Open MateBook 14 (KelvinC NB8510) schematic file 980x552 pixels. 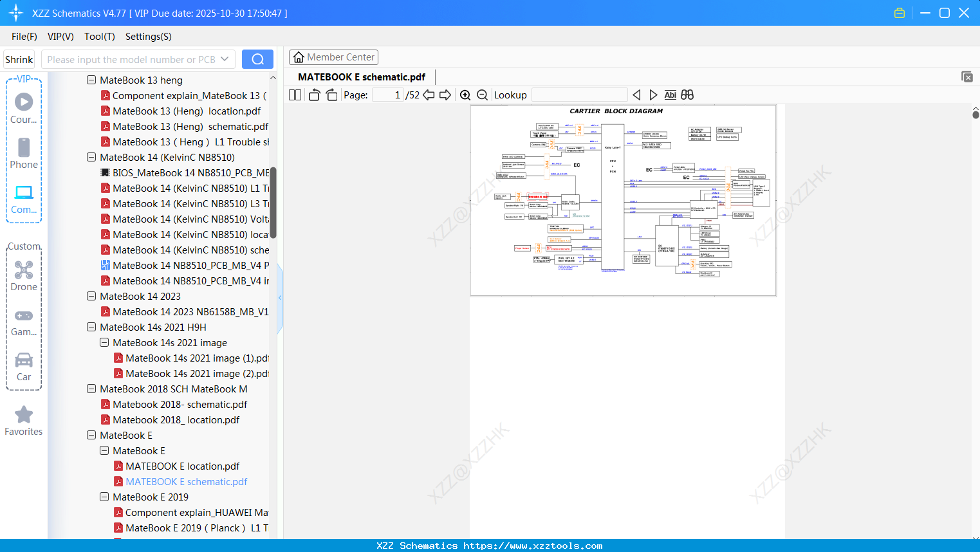pyautogui.click(x=185, y=250)
